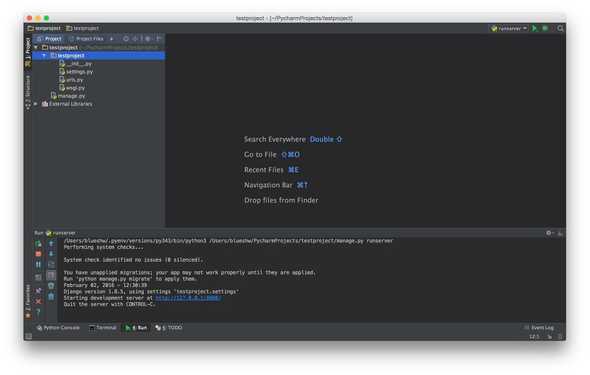The width and height of the screenshot is (590, 375).
Task: Select urls.py in the project tree
Action: 71,80
